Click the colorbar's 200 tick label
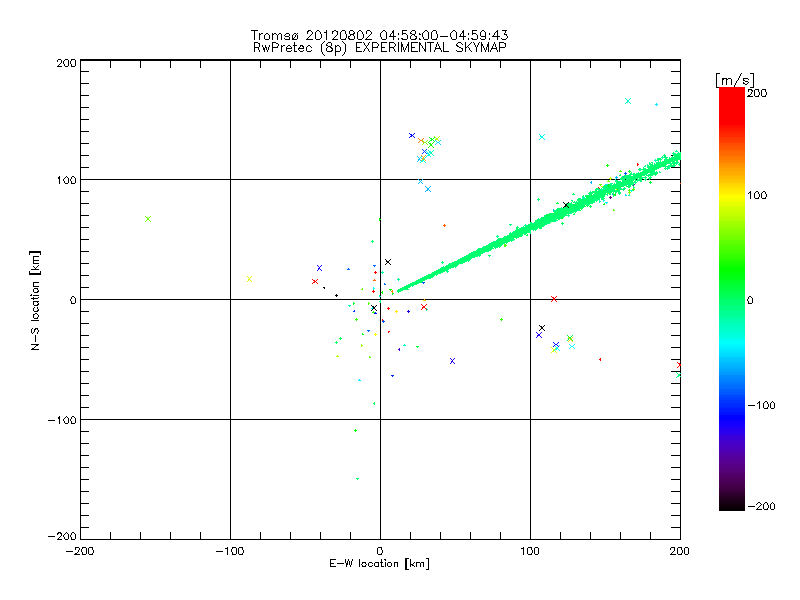The width and height of the screenshot is (800, 600). (x=757, y=93)
